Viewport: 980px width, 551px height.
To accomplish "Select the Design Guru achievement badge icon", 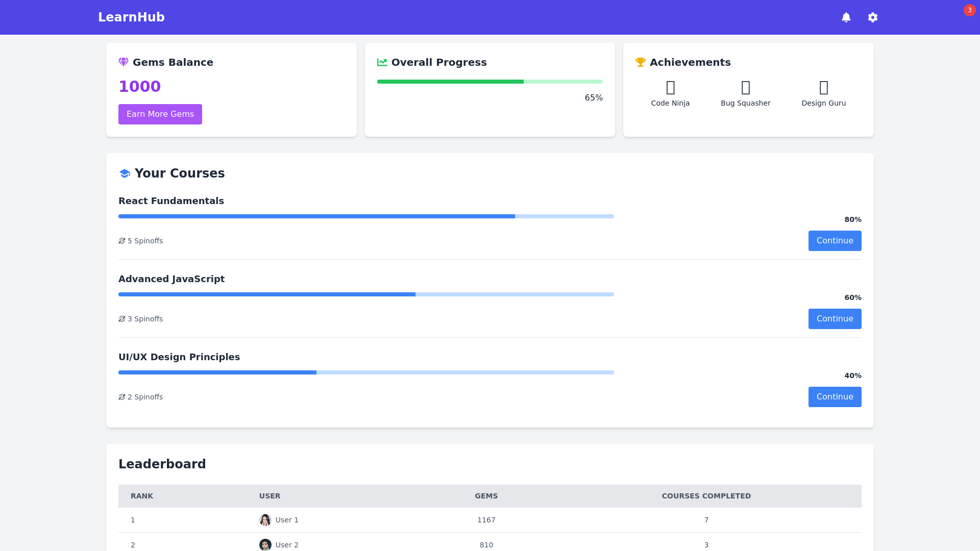I will coord(824,88).
